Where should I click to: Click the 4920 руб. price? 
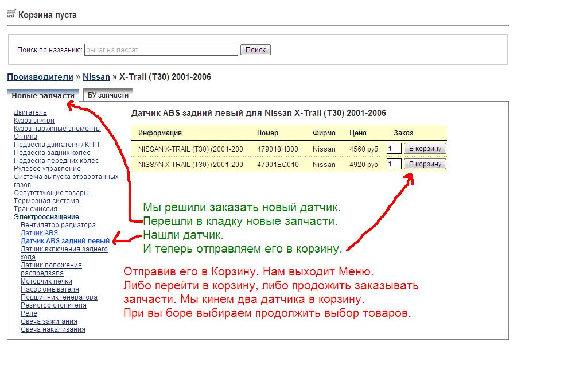pos(364,165)
